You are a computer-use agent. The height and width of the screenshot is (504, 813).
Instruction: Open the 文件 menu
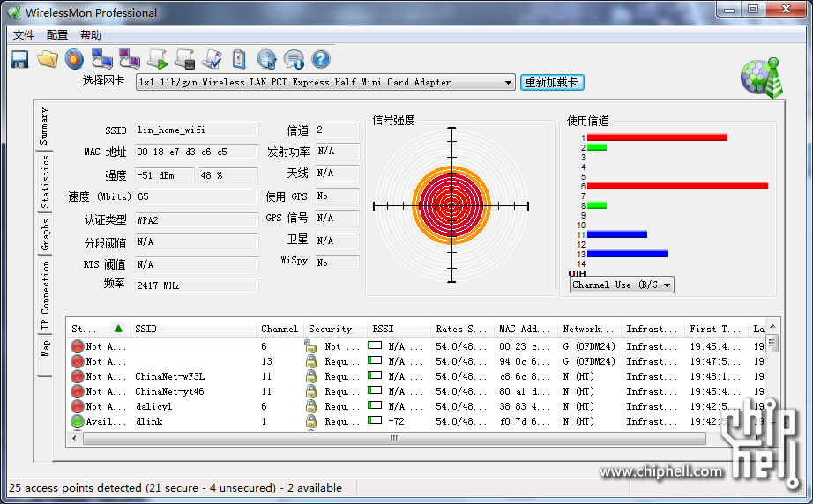pos(23,34)
